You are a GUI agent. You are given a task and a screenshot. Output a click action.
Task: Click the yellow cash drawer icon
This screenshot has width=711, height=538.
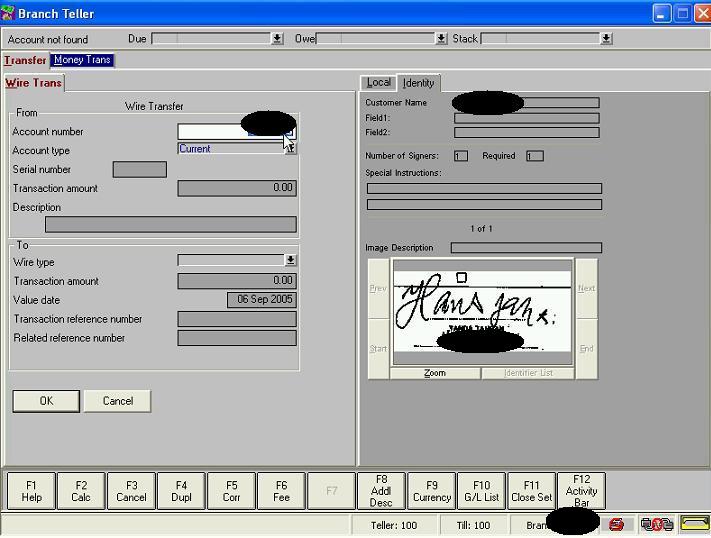coord(694,524)
